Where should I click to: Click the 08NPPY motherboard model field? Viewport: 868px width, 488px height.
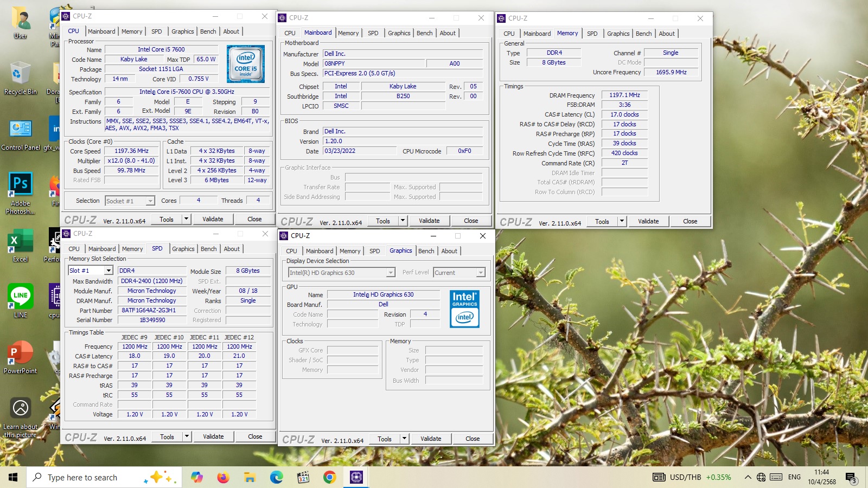click(x=373, y=63)
